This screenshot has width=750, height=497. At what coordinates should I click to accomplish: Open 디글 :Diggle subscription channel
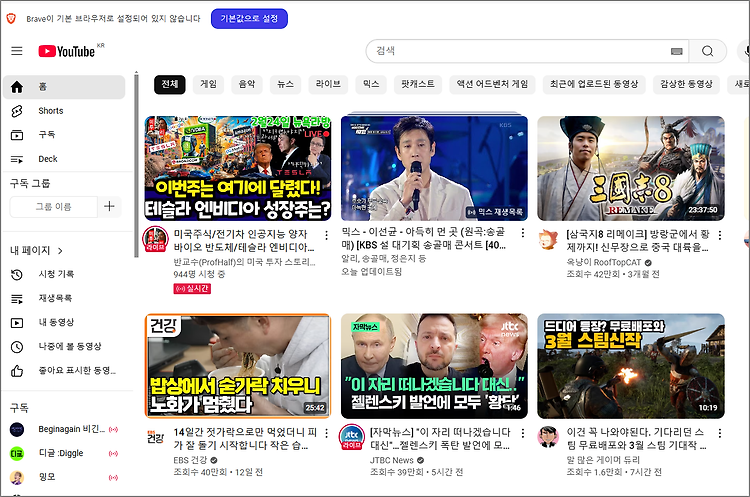click(64, 453)
